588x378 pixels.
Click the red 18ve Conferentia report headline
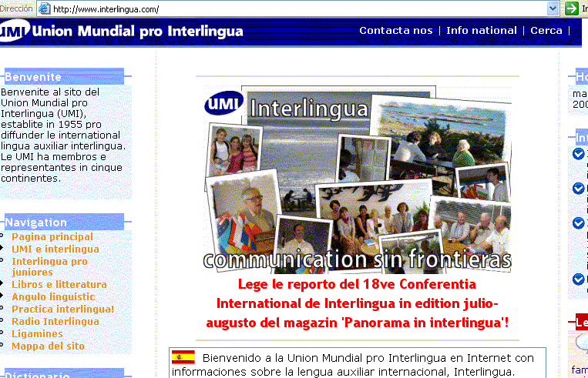pyautogui.click(x=357, y=303)
